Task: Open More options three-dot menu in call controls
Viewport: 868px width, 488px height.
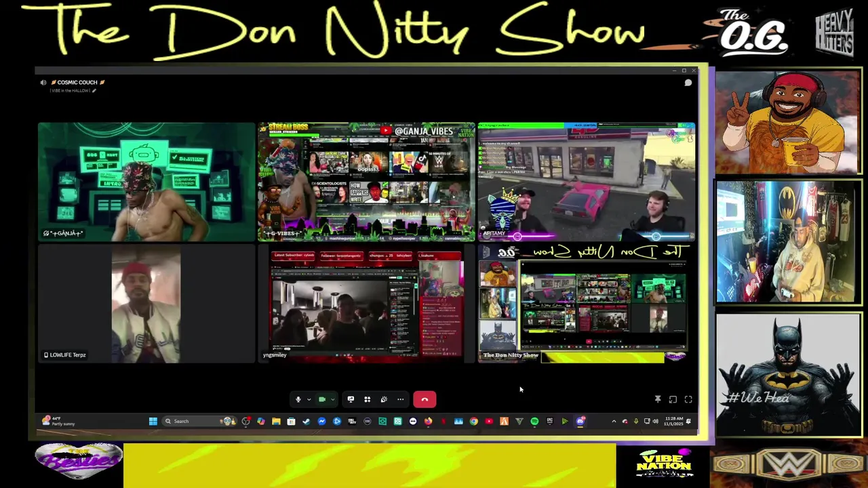Action: [x=400, y=399]
